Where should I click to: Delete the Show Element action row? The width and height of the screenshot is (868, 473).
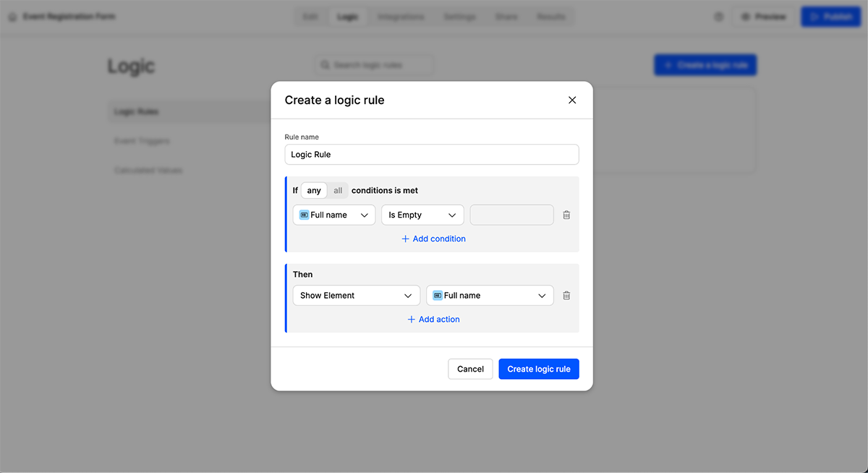(566, 296)
